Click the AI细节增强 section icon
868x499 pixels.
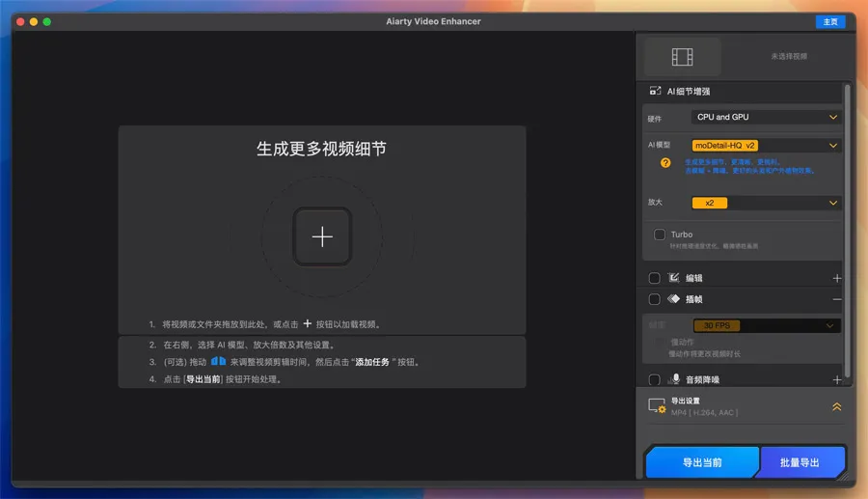[x=654, y=91]
